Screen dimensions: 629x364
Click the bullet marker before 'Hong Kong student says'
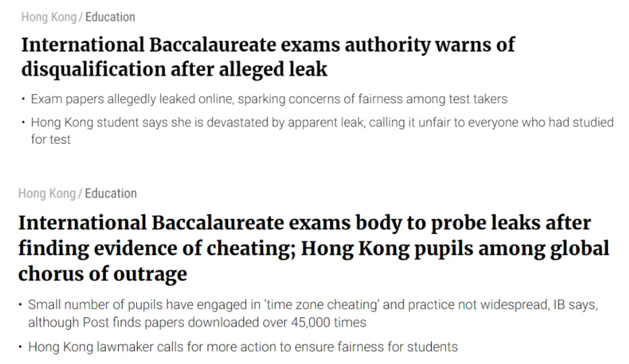[24, 122]
